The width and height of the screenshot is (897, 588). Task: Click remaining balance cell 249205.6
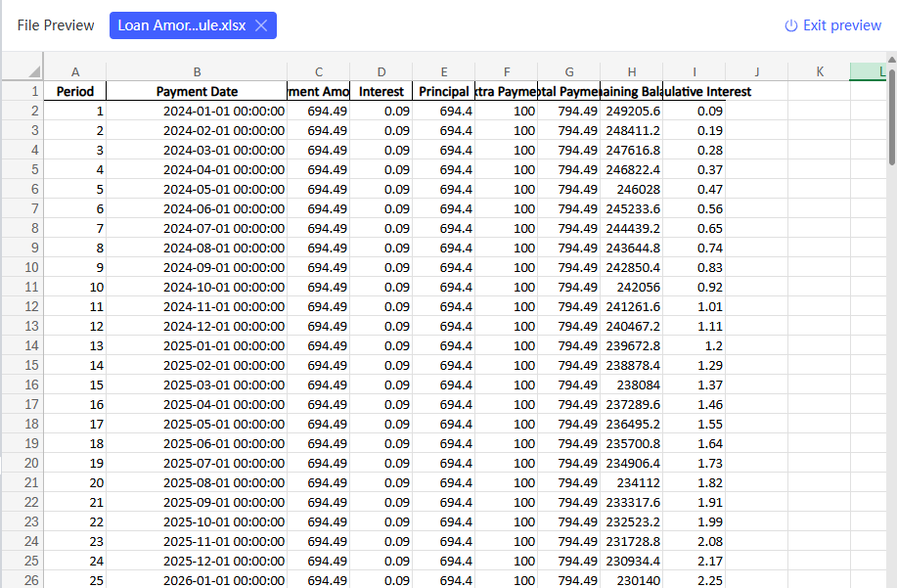(x=633, y=111)
